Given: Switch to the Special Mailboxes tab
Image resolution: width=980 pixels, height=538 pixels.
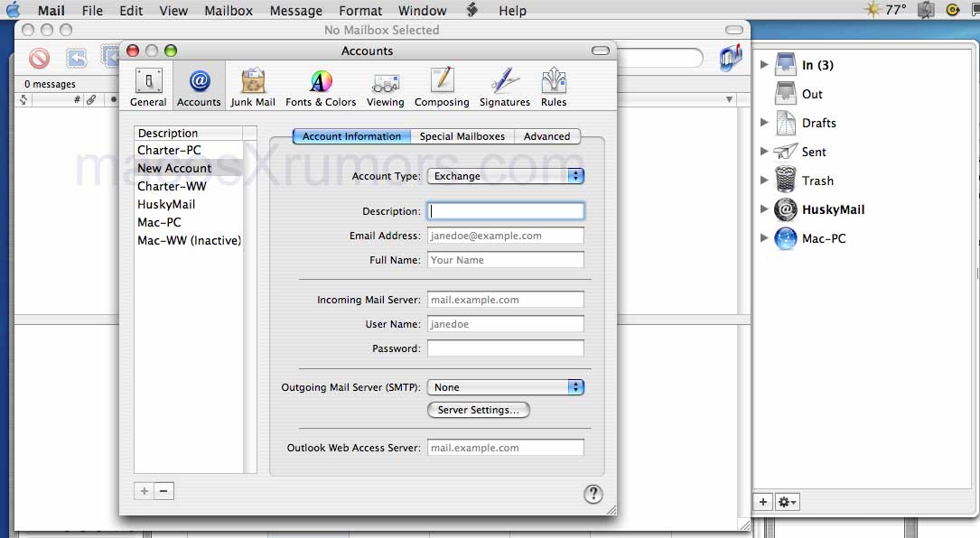Looking at the screenshot, I should click(x=462, y=136).
